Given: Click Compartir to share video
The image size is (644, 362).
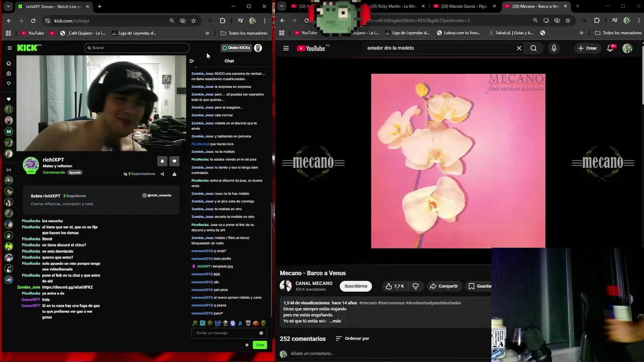Looking at the screenshot, I should tap(444, 286).
